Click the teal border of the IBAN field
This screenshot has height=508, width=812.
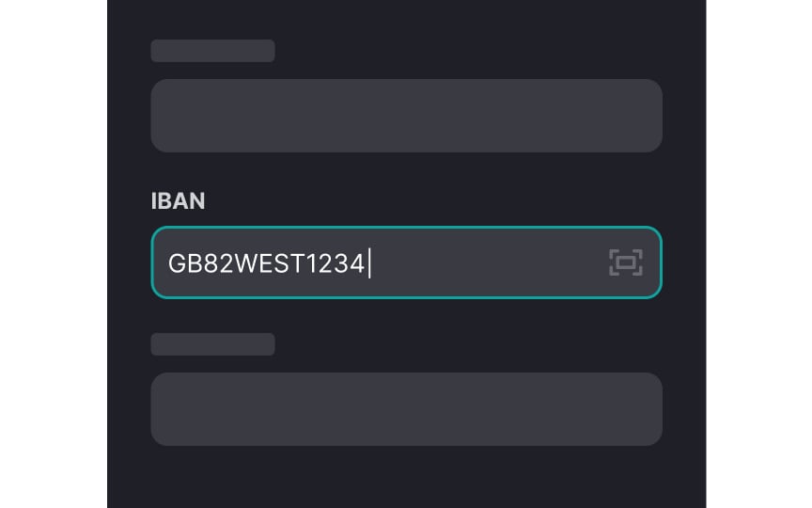pyautogui.click(x=407, y=227)
